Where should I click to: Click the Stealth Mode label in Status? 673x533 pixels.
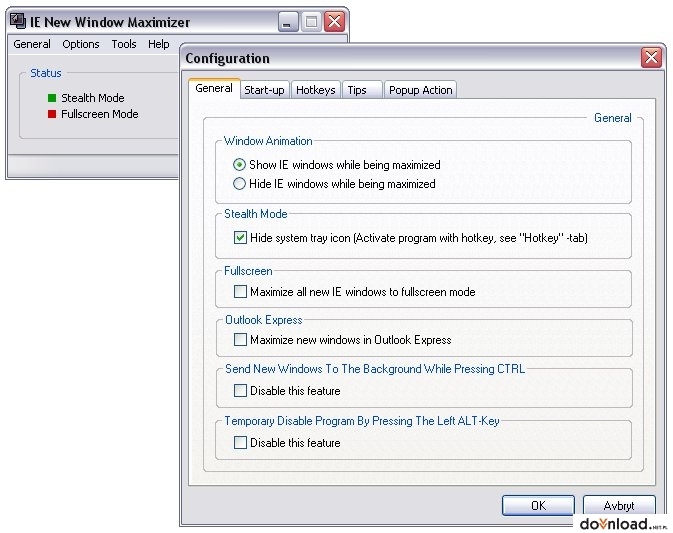(x=93, y=98)
